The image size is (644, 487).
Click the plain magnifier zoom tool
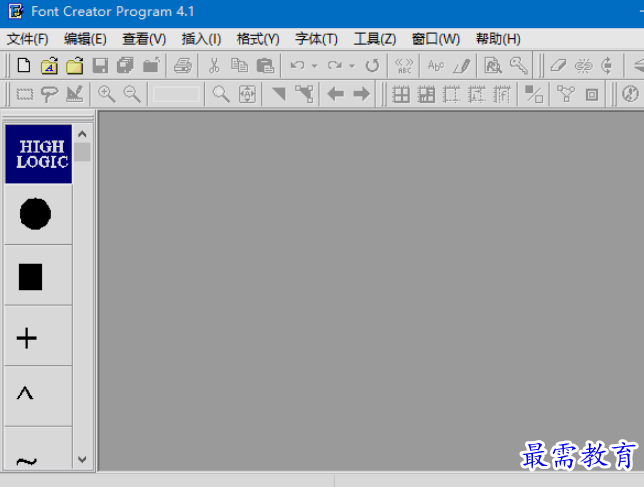[221, 94]
